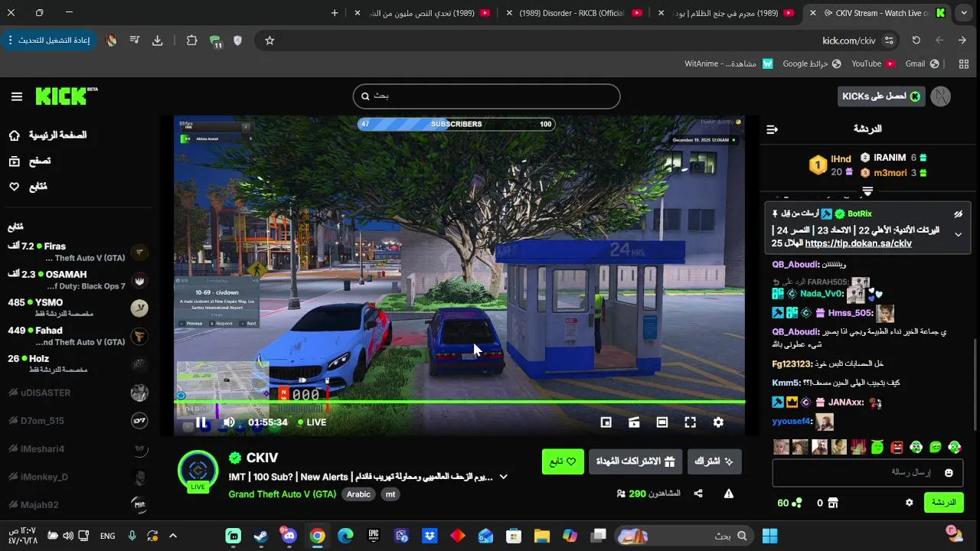Focus the إرسال رسالة chat input

pyautogui.click(x=867, y=473)
